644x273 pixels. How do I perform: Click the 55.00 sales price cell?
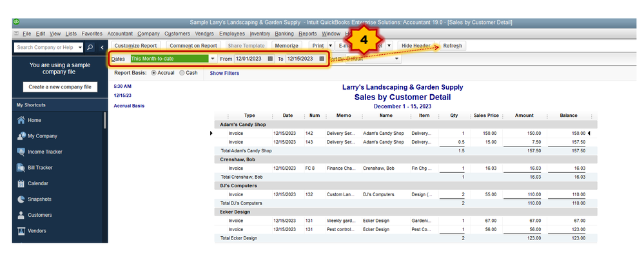pyautogui.click(x=491, y=194)
